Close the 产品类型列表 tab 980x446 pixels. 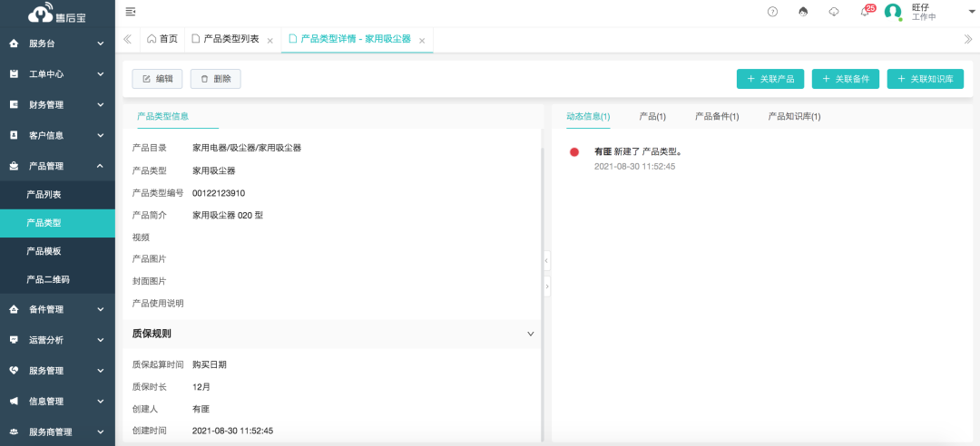pyautogui.click(x=270, y=41)
